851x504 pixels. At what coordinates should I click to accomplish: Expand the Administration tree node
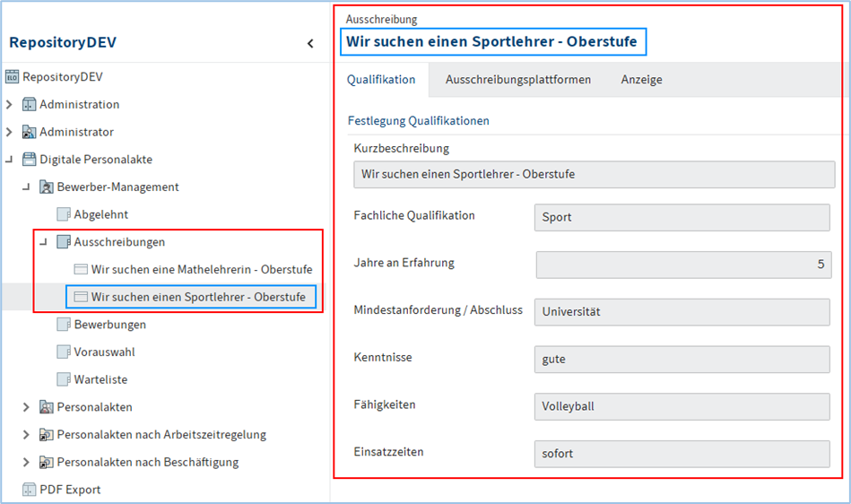[x=10, y=105]
